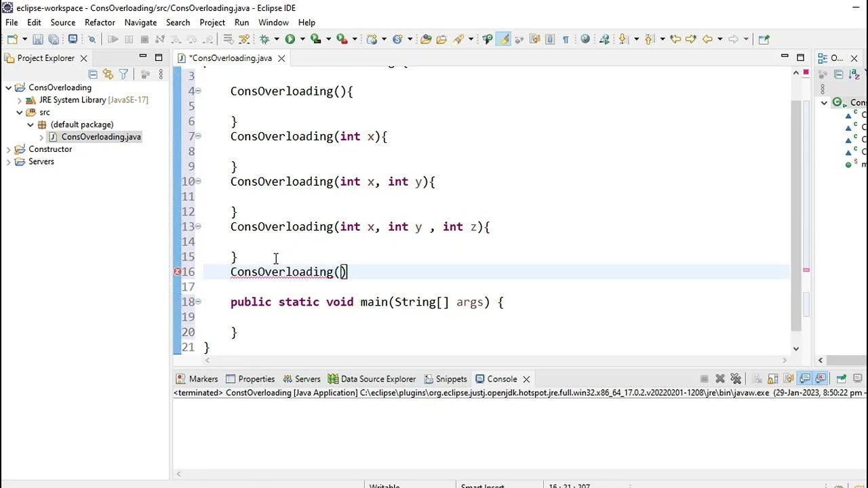The height and width of the screenshot is (488, 868).
Task: Click the Search flashlight icon
Action: (x=459, y=39)
